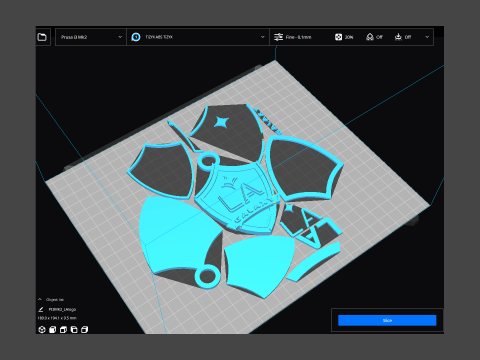Expand the print settings panel chevron
The width and height of the screenshot is (480, 360).
(427, 37)
